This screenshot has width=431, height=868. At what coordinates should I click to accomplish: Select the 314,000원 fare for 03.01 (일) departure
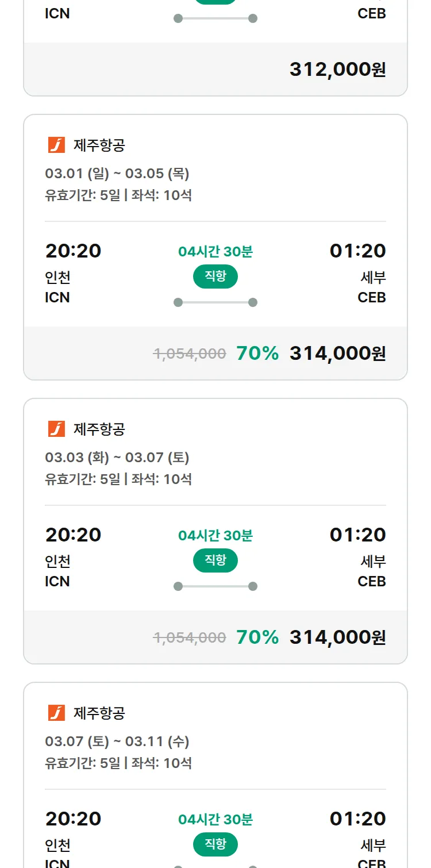337,354
